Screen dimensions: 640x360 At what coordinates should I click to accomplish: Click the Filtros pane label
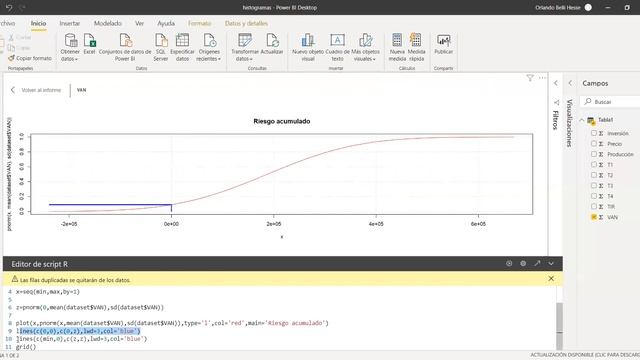point(556,120)
